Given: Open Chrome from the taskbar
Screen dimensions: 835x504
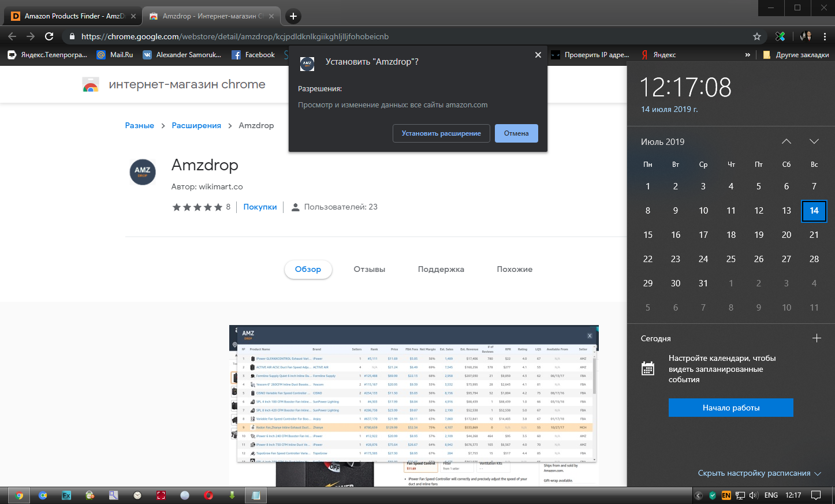Looking at the screenshot, I should pos(19,495).
